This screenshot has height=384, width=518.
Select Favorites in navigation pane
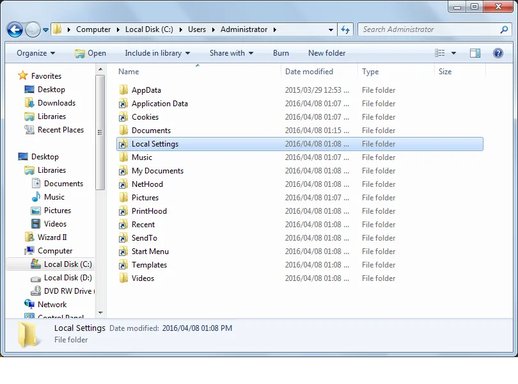tap(40, 76)
